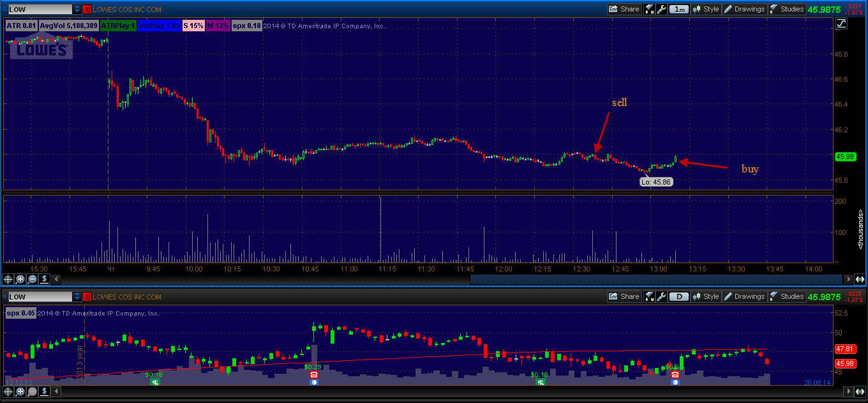This screenshot has width=868, height=403.
Task: Click the Share button in the lower chart toolbar
Action: click(x=624, y=296)
